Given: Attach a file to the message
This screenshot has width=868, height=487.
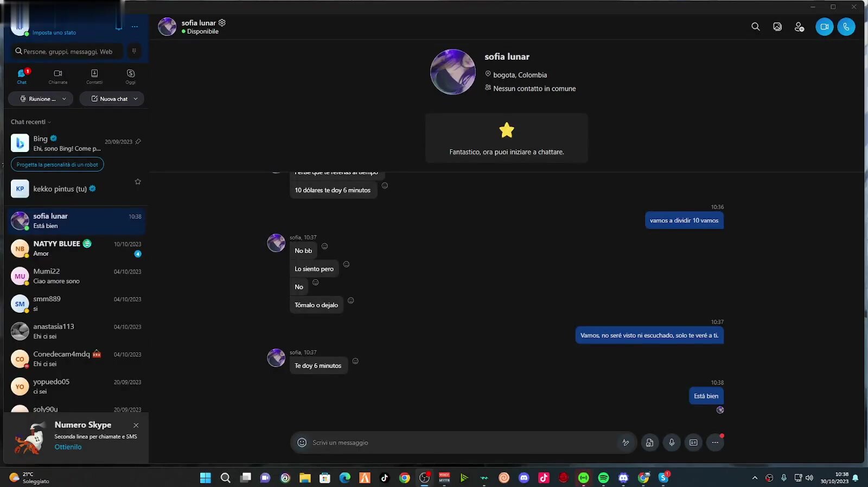Looking at the screenshot, I should [x=649, y=442].
